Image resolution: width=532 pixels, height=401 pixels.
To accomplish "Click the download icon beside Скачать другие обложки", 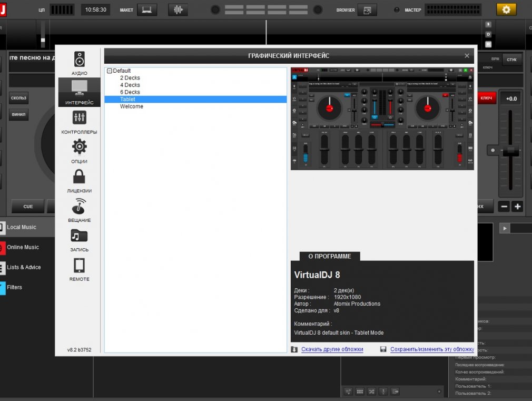I will click(x=294, y=349).
